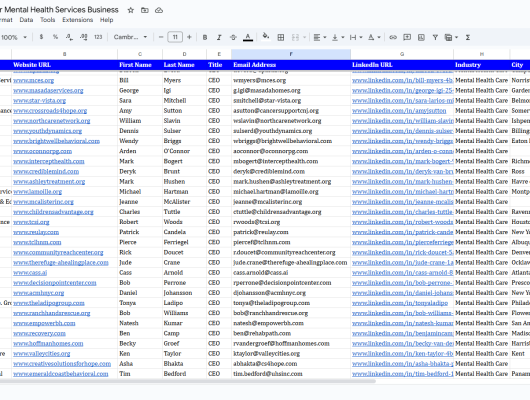Insert a comment icon
This screenshot has width=530, height=400.
click(x=407, y=37)
